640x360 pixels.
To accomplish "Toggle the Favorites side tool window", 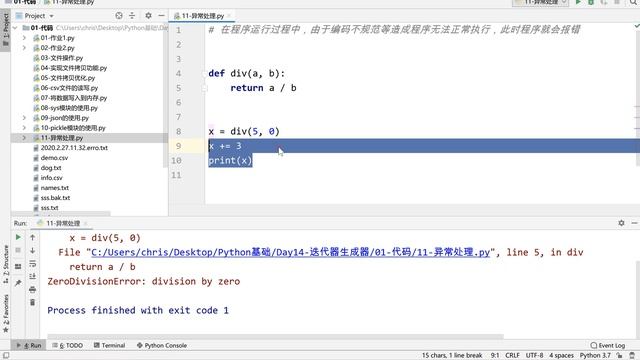I will (6, 313).
